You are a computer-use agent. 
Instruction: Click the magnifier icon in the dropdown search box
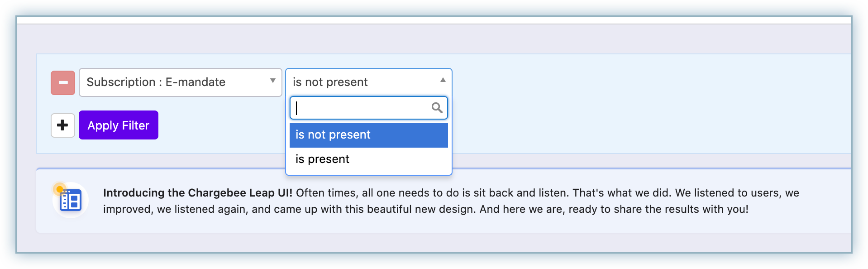click(437, 108)
